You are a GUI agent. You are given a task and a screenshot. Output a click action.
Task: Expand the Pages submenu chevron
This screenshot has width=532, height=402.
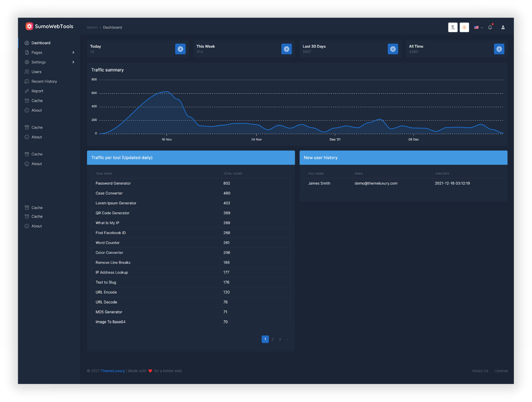coord(73,52)
